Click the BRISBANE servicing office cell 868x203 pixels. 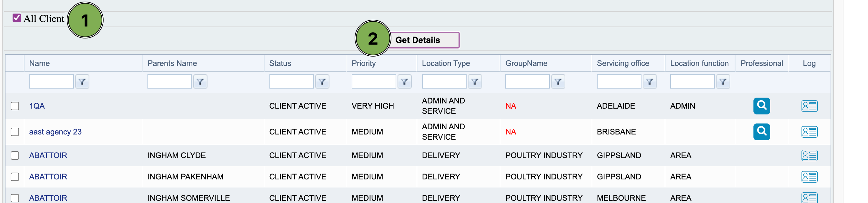coord(616,132)
